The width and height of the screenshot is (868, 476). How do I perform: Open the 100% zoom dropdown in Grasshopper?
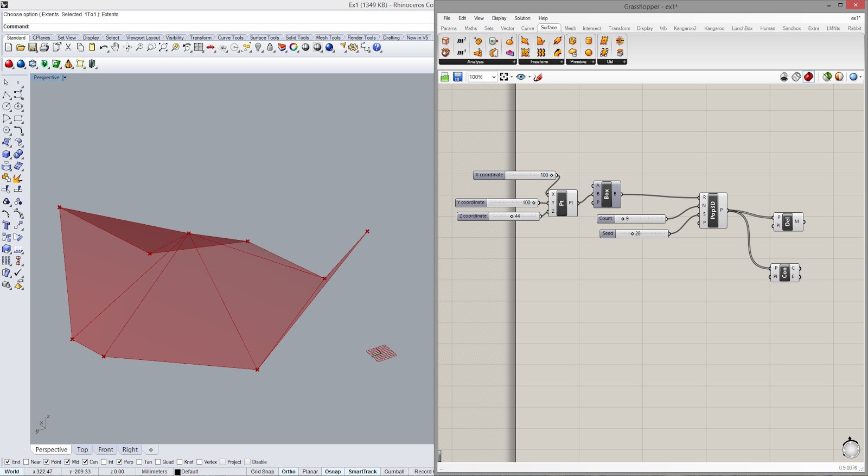tap(494, 77)
